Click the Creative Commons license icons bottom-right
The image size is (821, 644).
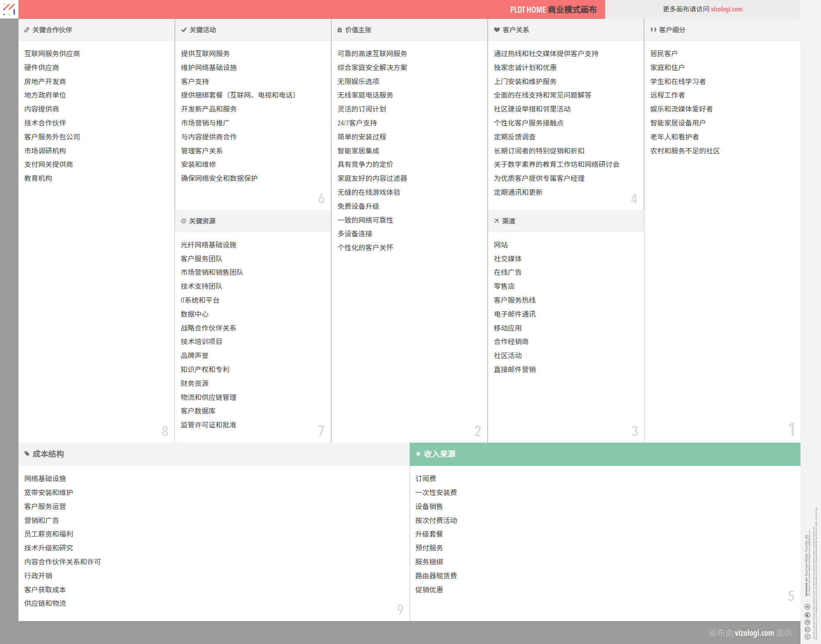807,622
